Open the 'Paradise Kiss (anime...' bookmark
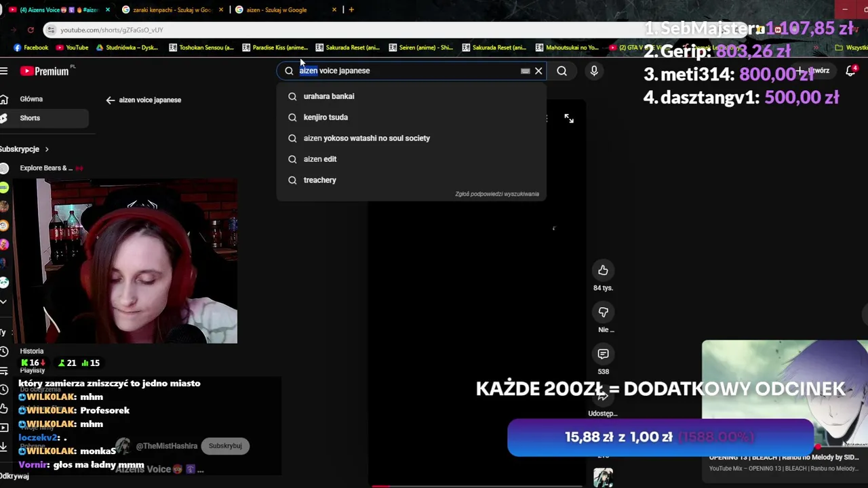The height and width of the screenshot is (488, 868). (x=275, y=47)
